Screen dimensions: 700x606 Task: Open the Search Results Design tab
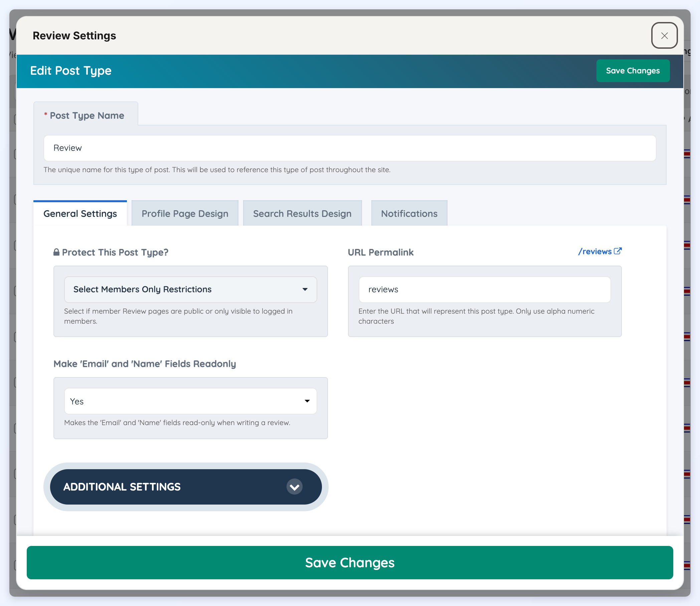(x=302, y=213)
